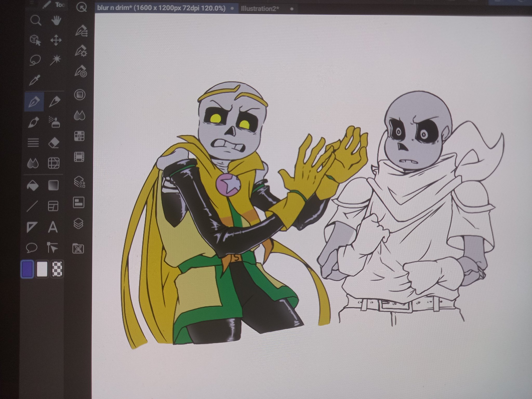The height and width of the screenshot is (399, 532).
Task: Select the Figure straight line tool
Action: coord(32,207)
